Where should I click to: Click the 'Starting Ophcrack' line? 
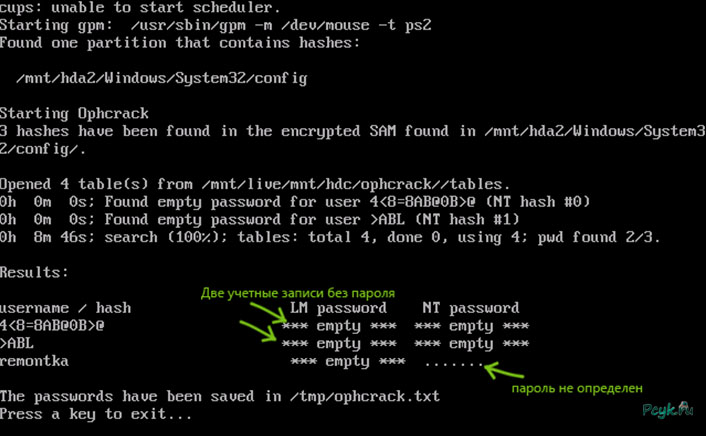pyautogui.click(x=74, y=113)
